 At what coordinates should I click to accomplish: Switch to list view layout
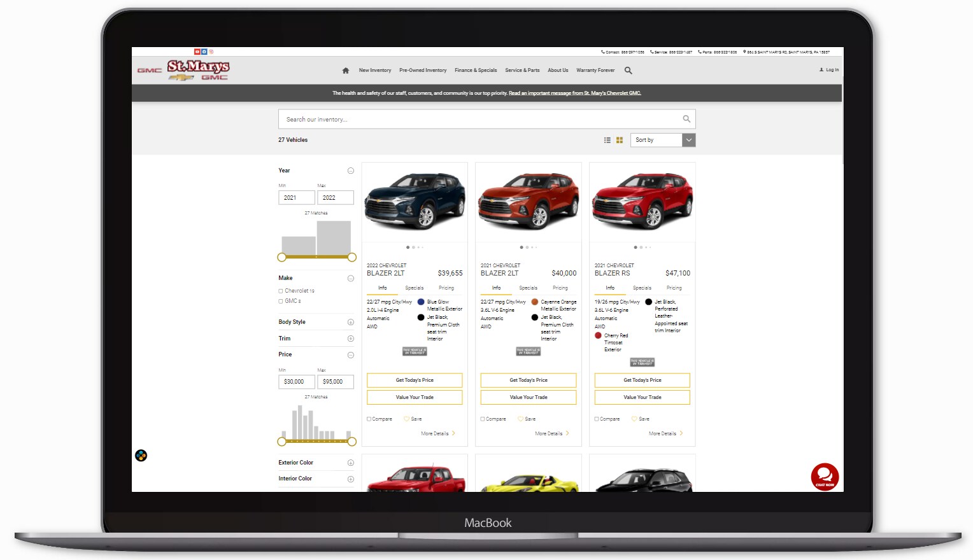pyautogui.click(x=607, y=140)
